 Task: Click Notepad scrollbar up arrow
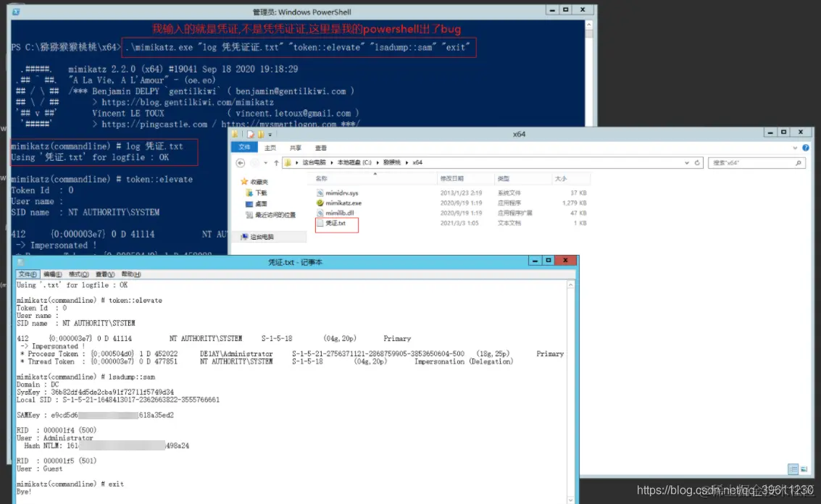coord(571,285)
